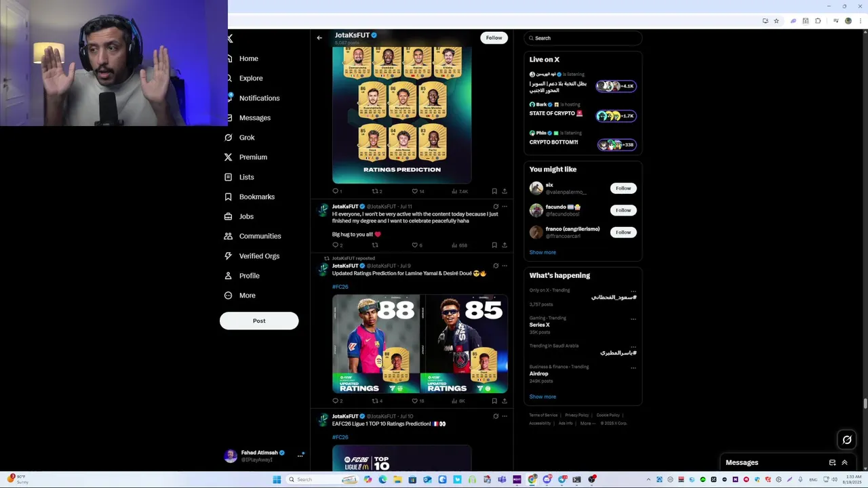Open options for the Airdrop trend
Viewport: 868px width, 488px height.
point(633,367)
